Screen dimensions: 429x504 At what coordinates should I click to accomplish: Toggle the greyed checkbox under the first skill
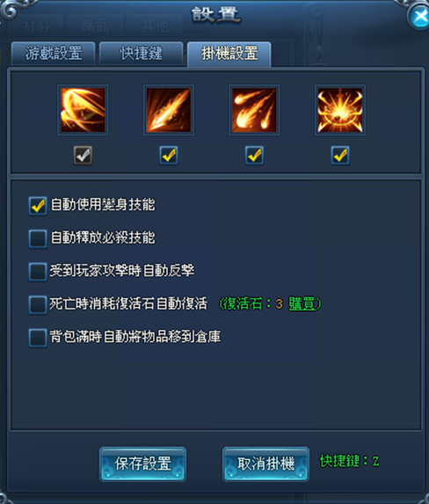pos(83,156)
